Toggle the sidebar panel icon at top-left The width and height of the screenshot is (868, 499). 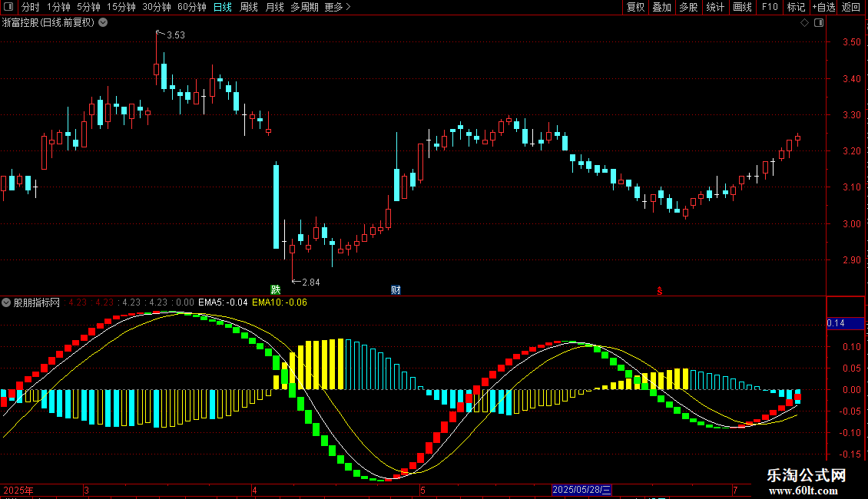(8, 7)
